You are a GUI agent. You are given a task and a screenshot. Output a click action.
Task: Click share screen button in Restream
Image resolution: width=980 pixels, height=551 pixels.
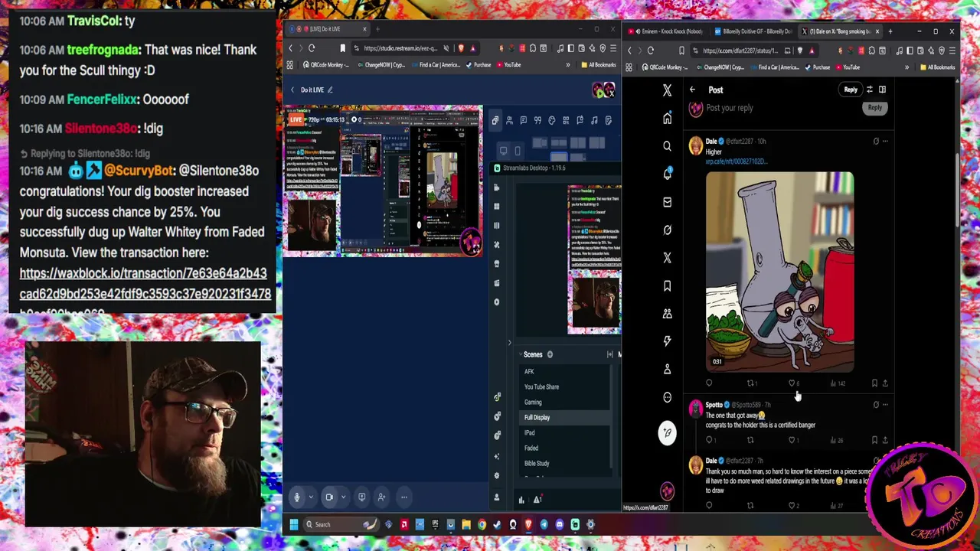[x=362, y=497]
